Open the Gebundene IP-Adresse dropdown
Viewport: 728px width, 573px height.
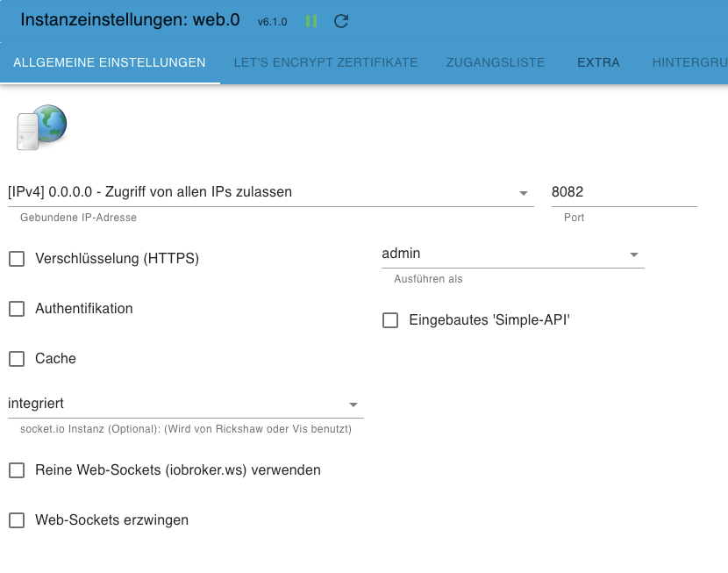270,192
